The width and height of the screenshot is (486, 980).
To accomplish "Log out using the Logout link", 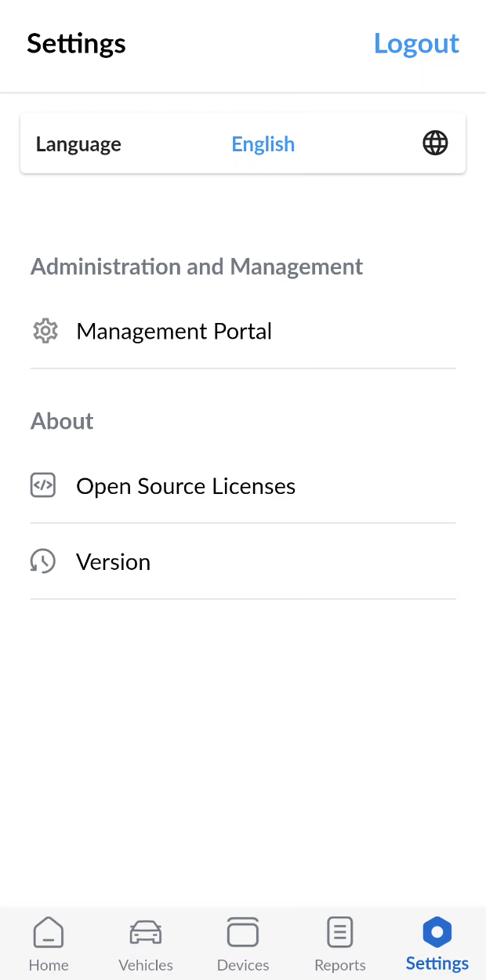I will point(416,44).
